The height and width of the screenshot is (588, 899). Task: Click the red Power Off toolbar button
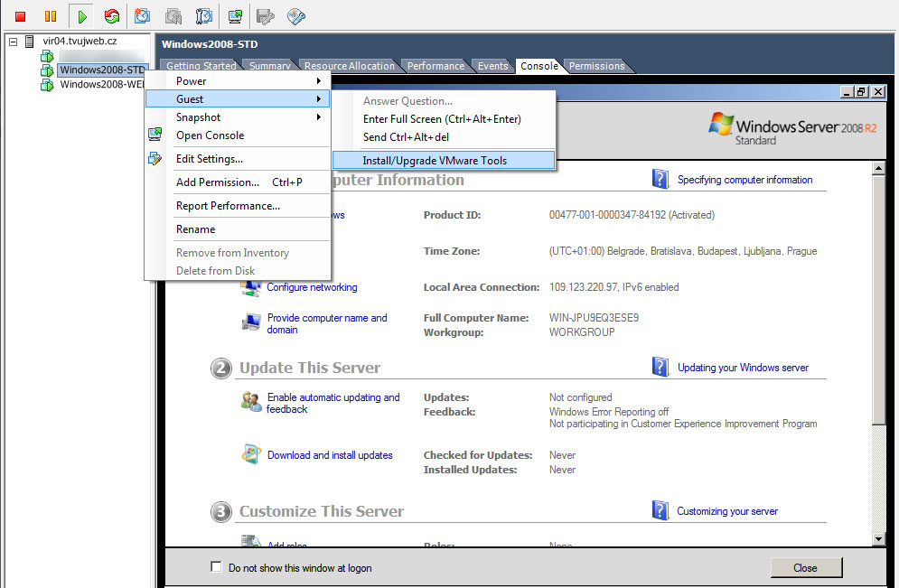(20, 16)
